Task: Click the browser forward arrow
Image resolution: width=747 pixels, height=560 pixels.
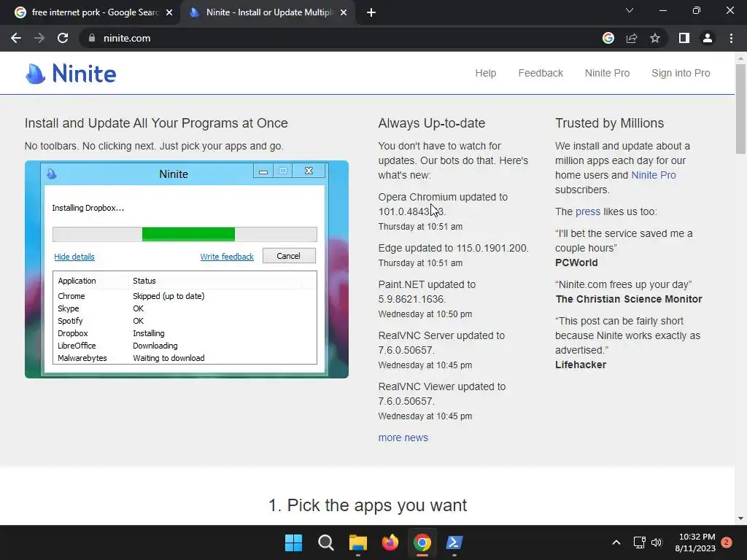Action: coord(39,38)
